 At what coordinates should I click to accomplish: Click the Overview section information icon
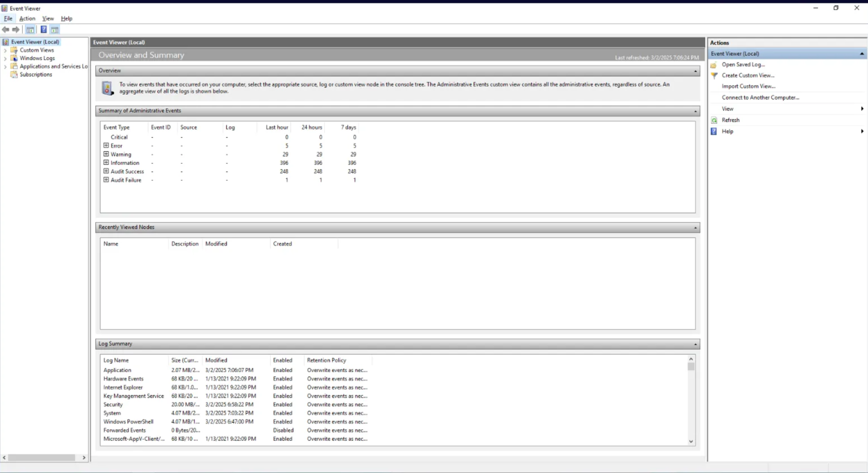tap(107, 88)
